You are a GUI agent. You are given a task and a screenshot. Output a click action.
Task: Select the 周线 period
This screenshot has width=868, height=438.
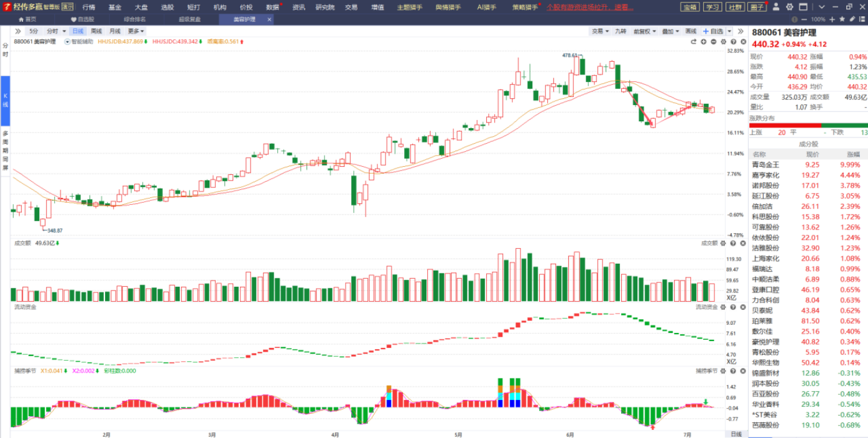pyautogui.click(x=96, y=31)
